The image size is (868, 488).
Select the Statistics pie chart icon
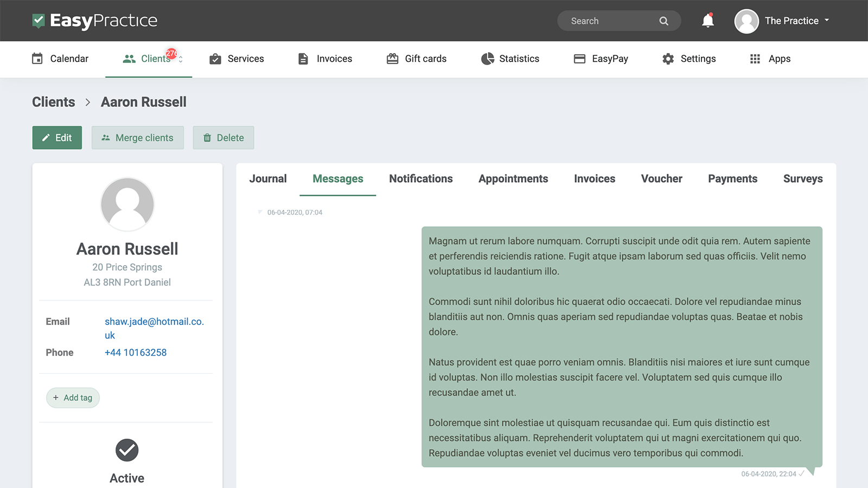tap(487, 59)
